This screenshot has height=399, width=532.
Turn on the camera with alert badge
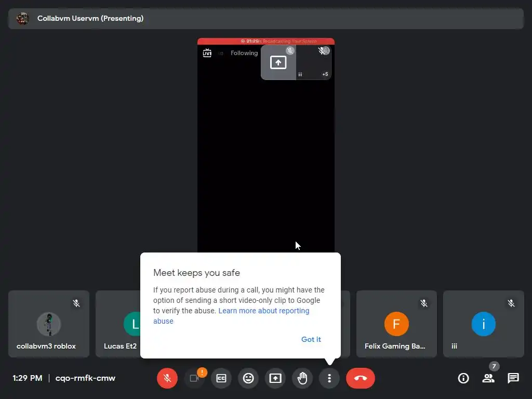[x=194, y=378]
